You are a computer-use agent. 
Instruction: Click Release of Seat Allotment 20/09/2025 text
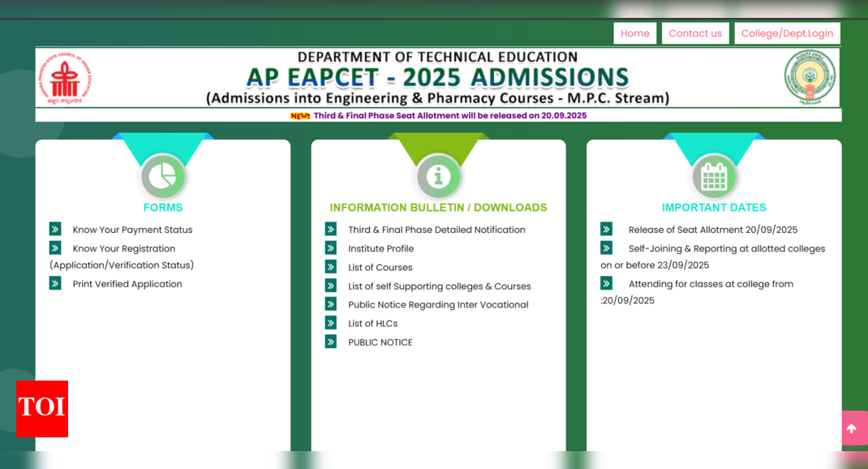[713, 230]
